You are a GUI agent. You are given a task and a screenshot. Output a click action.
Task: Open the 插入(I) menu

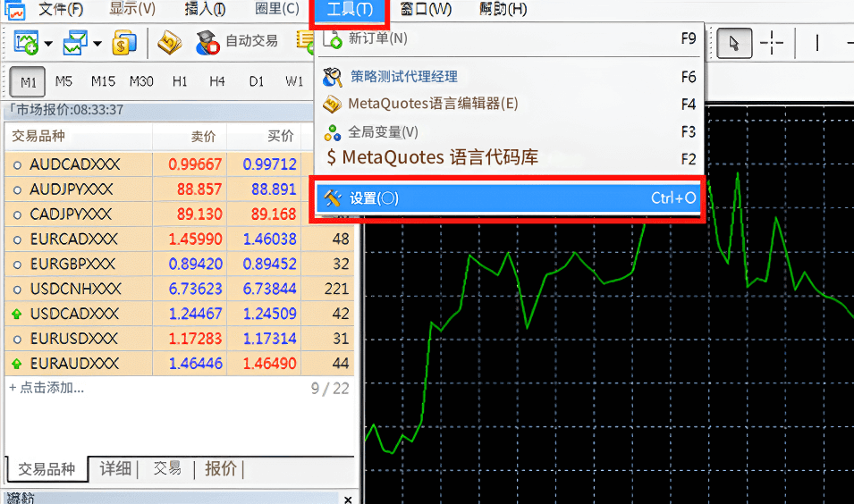205,9
